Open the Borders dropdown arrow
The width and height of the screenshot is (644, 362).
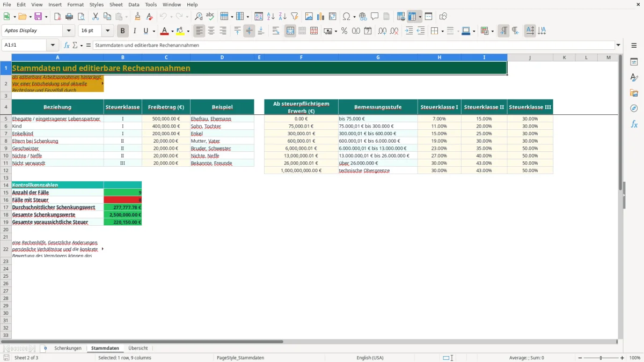coord(442,31)
